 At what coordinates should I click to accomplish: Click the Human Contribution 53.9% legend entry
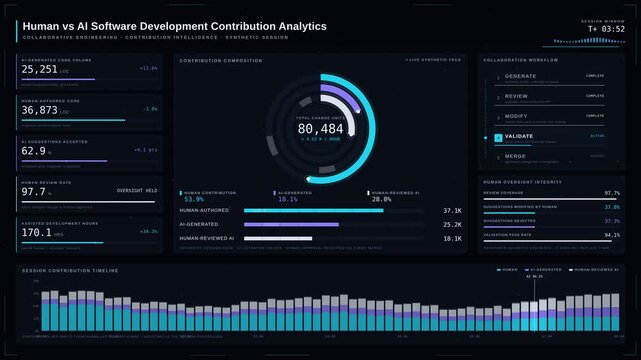(208, 196)
